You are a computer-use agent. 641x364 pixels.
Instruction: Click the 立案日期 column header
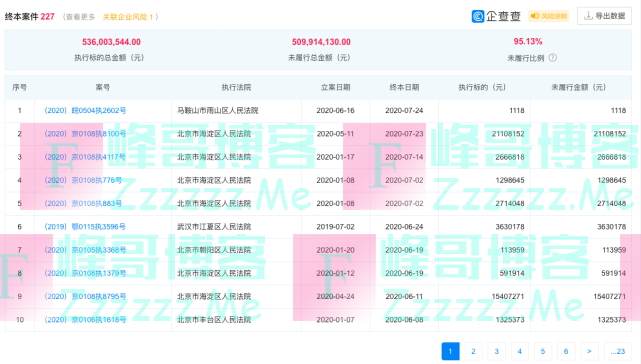point(335,87)
